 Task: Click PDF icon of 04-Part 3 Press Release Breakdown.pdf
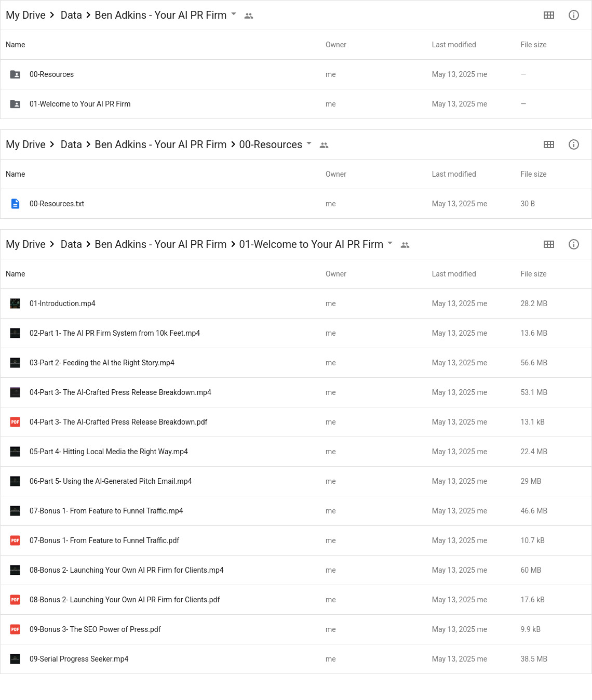[x=15, y=422]
